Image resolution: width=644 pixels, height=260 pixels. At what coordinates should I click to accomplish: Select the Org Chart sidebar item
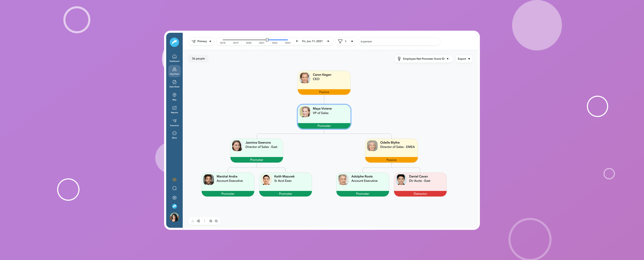(174, 71)
